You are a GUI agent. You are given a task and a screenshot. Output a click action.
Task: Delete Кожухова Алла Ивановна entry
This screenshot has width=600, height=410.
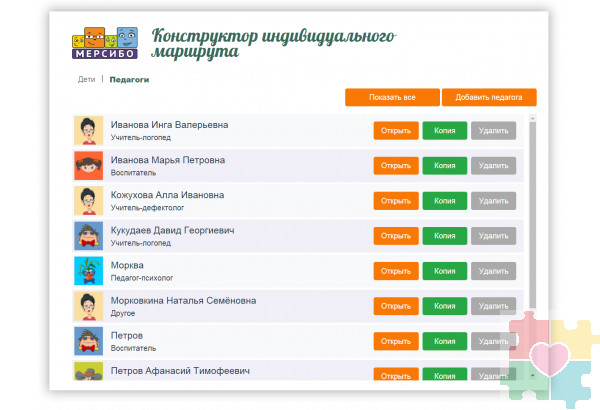coord(493,201)
